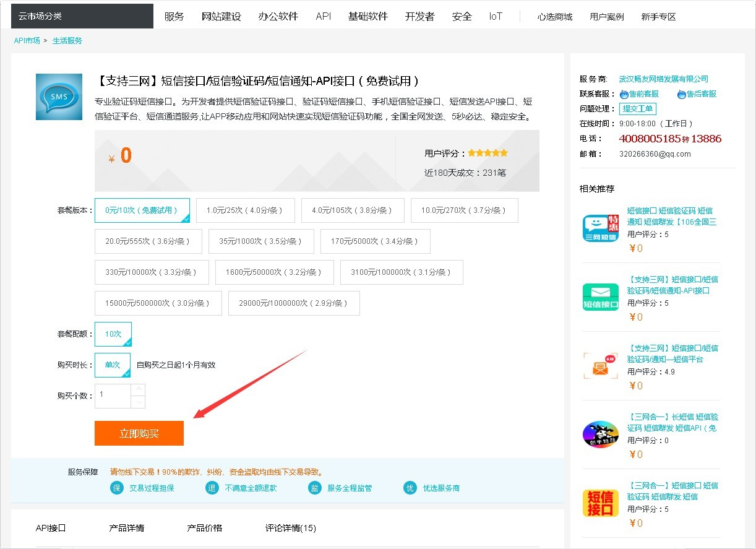Image resolution: width=756 pixels, height=549 pixels.
Task: Select the 1600元/50000次 package
Action: pyautogui.click(x=274, y=272)
